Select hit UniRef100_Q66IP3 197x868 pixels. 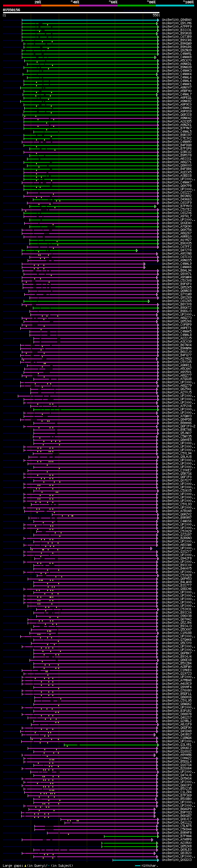[x=177, y=785]
